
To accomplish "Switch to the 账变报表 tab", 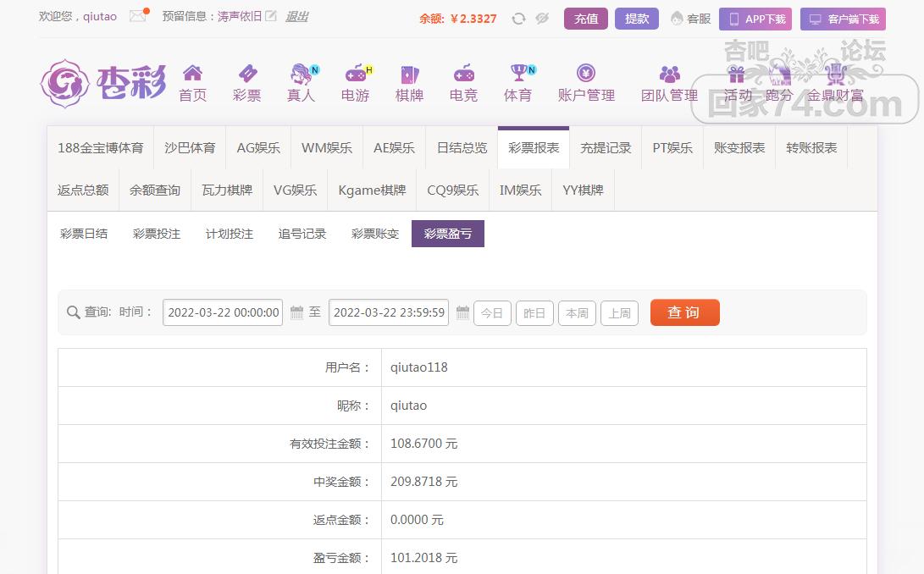I will coord(739,147).
